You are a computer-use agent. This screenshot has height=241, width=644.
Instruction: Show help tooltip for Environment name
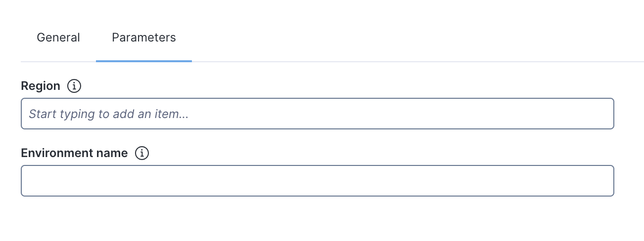[142, 153]
